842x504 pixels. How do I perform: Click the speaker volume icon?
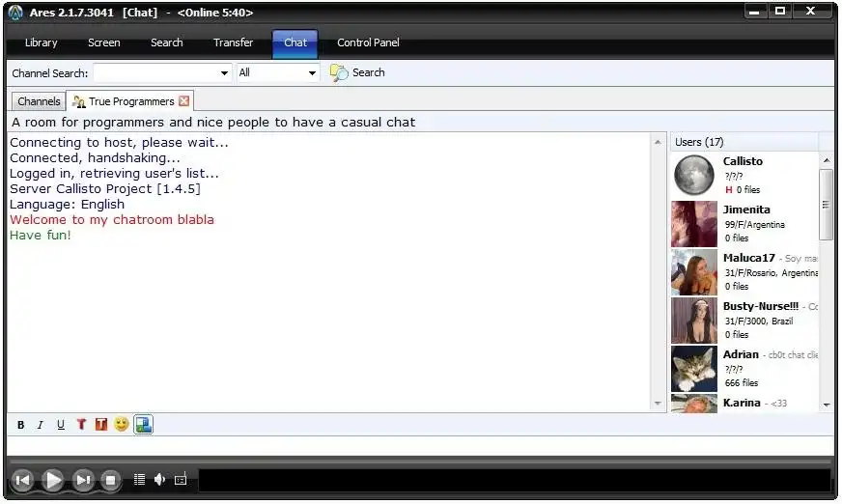point(160,479)
